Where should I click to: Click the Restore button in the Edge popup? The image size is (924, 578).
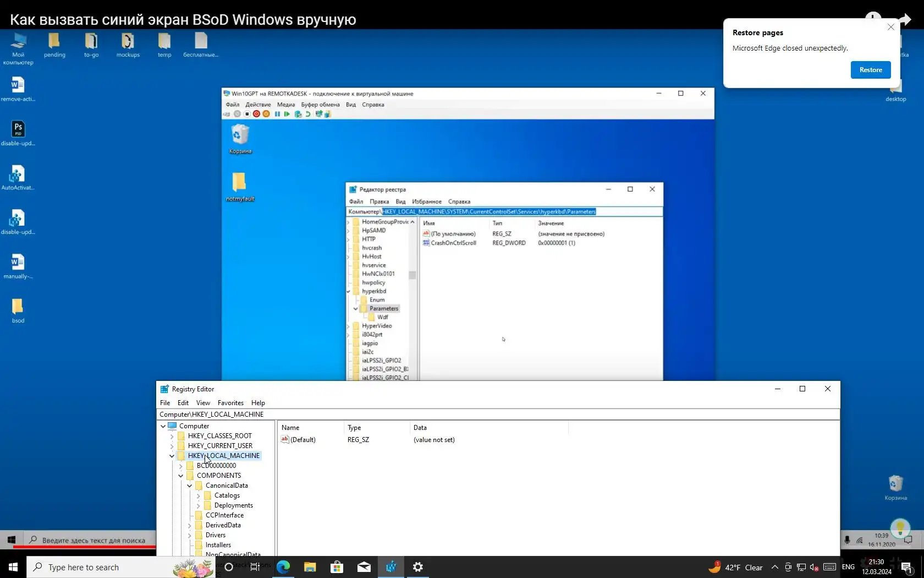pyautogui.click(x=871, y=70)
